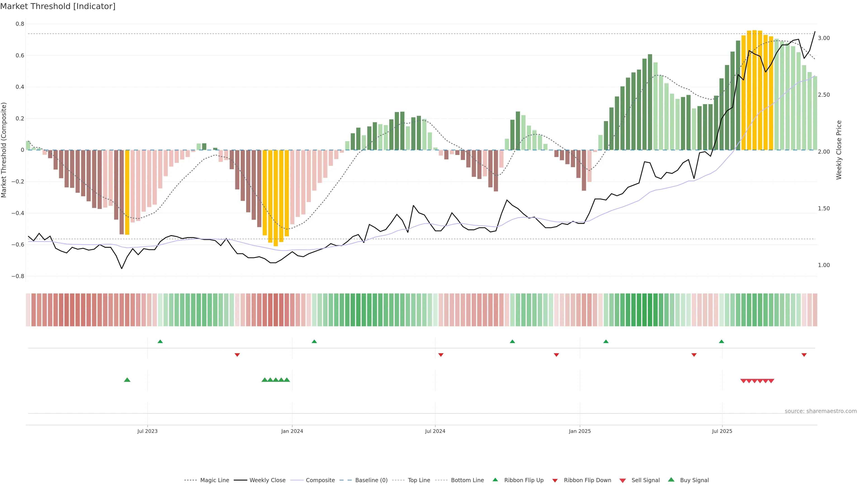
Task: Click the Jul 2025 x-axis label
Action: (x=722, y=431)
